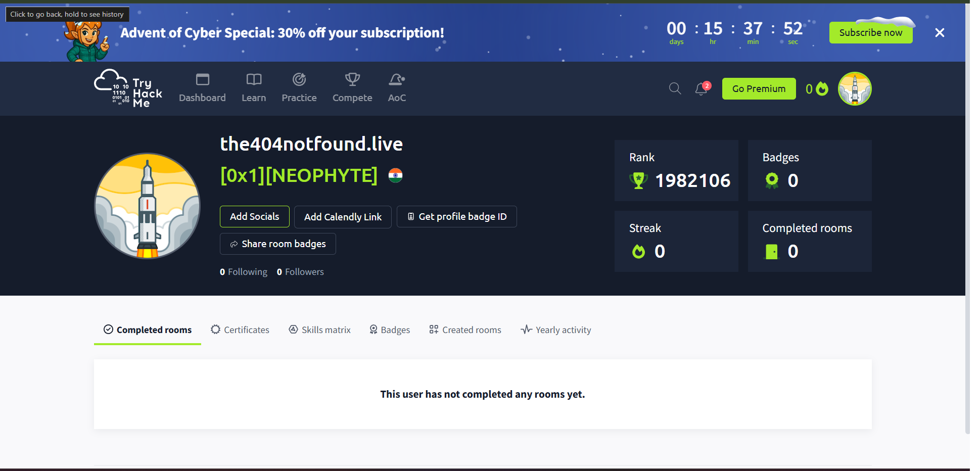Viewport: 980px width, 471px height.
Task: Click the India flag icon
Action: [x=395, y=175]
